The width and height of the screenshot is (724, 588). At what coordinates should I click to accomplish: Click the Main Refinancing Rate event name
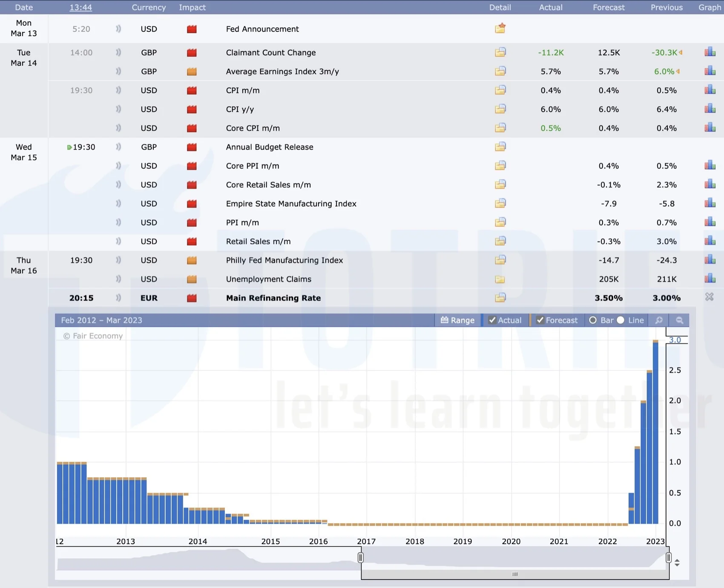273,298
